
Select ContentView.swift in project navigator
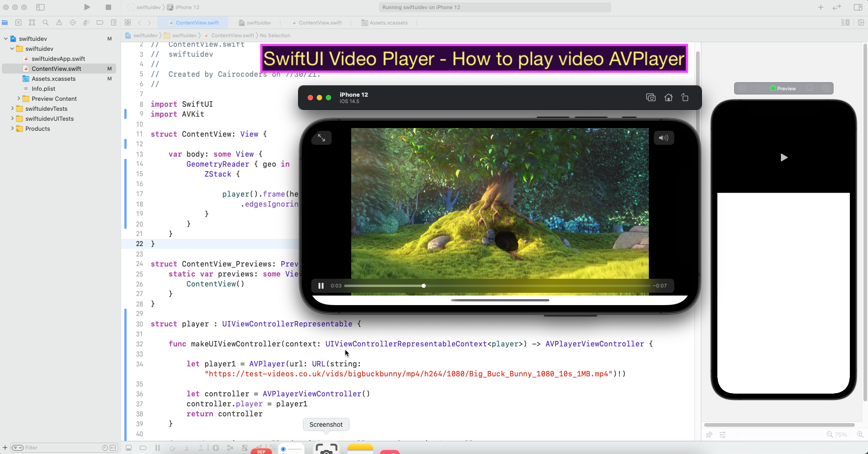coord(59,69)
